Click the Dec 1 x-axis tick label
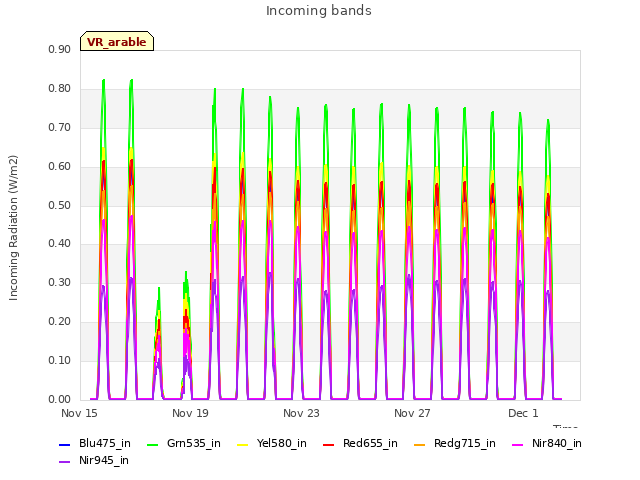Image resolution: width=640 pixels, height=480 pixels. (523, 413)
